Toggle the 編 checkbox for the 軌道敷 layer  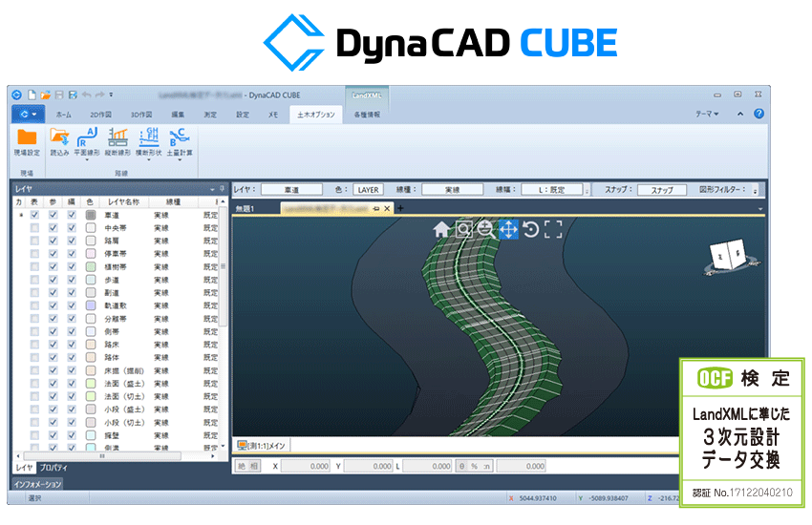72,305
